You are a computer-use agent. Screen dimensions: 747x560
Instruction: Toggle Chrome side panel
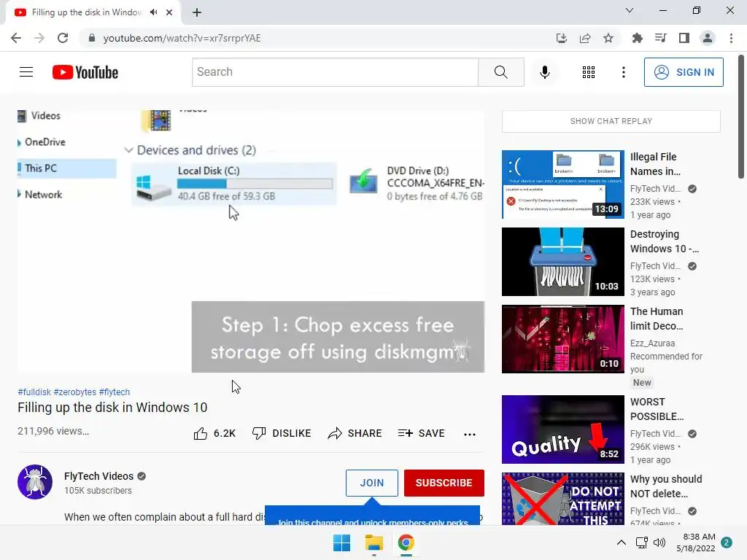(684, 38)
